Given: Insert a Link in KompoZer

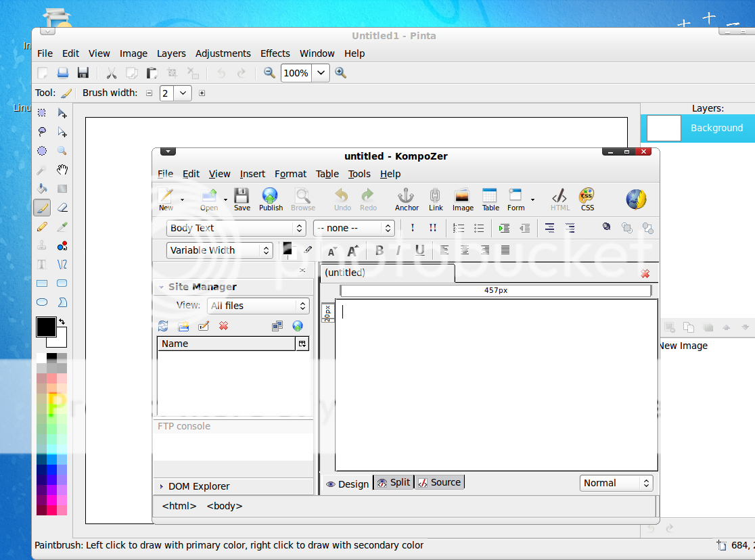Looking at the screenshot, I should click(435, 200).
